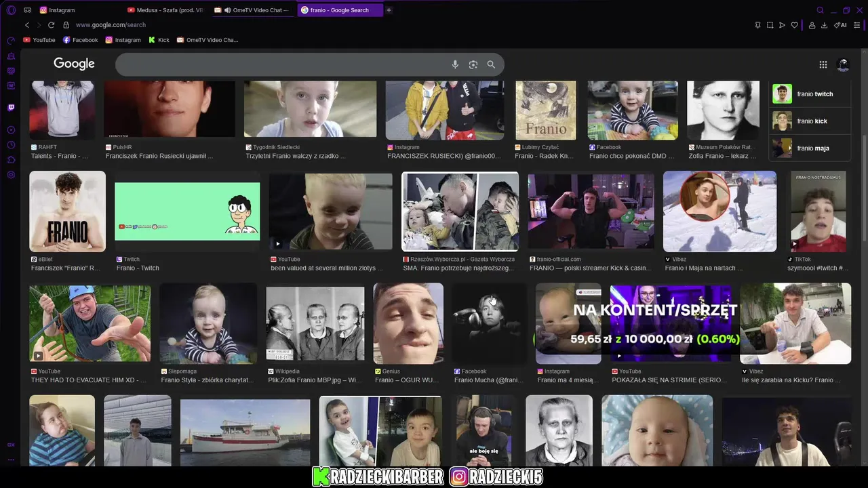
Task: Select the 'franio twitch' related search
Action: point(810,94)
